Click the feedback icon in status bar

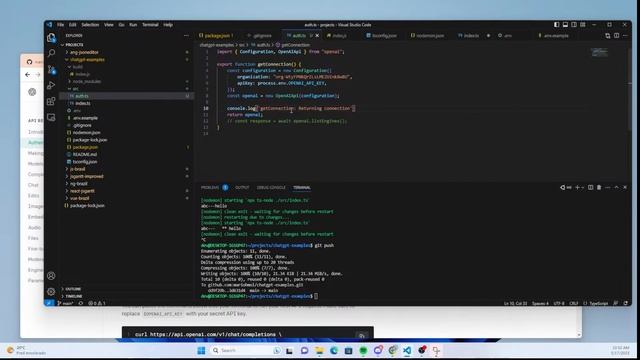616,303
